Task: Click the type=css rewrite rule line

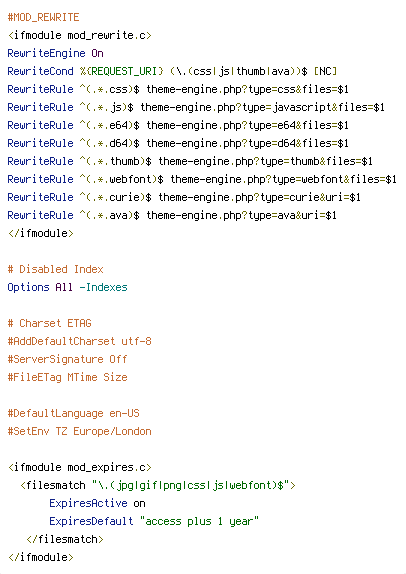Action: (x=178, y=89)
